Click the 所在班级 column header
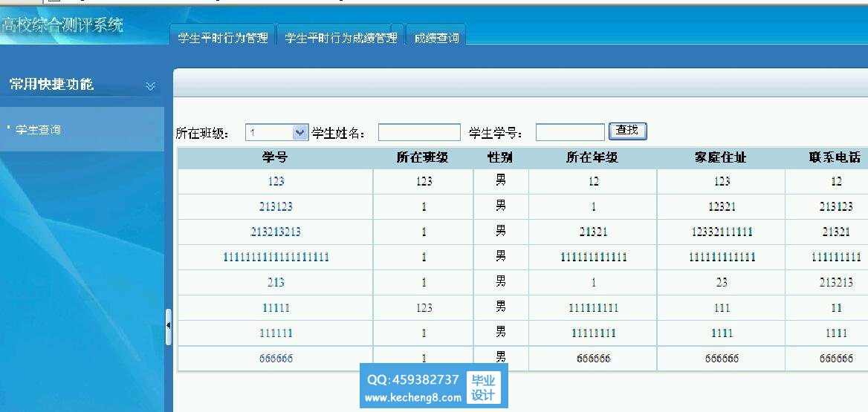The image size is (868, 412). 423,157
